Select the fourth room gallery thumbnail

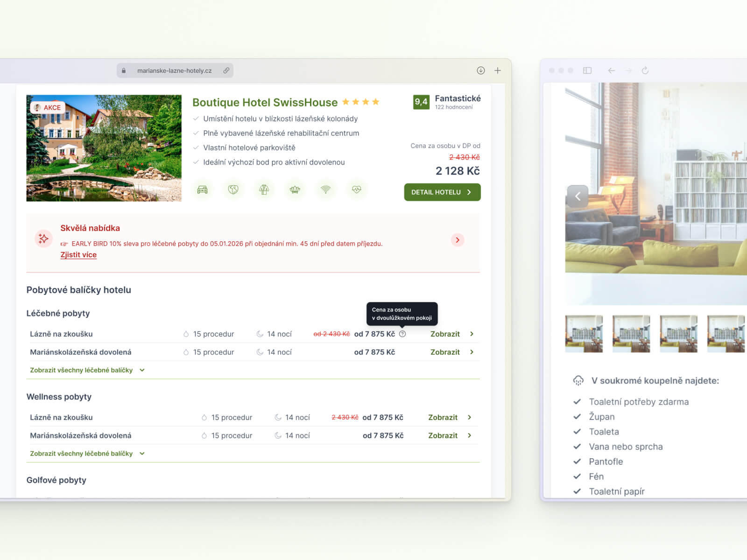click(726, 334)
